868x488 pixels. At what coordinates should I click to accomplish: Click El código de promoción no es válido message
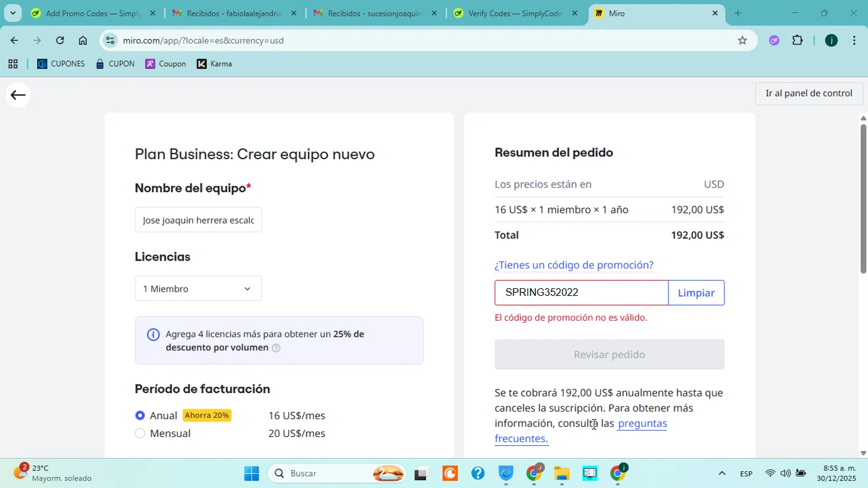(x=571, y=318)
